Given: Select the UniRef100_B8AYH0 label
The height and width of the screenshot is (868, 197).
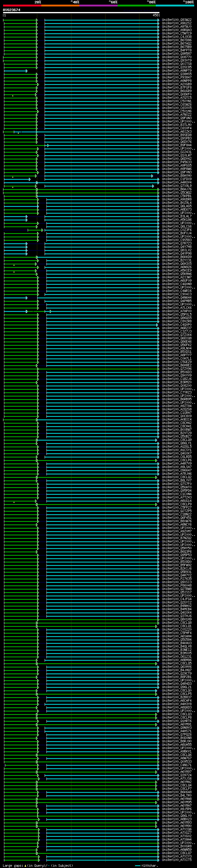Looking at the screenshot, I should [177, 176].
